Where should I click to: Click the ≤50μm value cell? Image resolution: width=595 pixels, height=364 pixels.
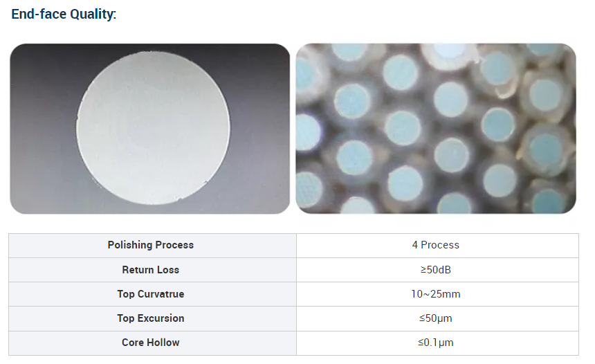tap(436, 318)
